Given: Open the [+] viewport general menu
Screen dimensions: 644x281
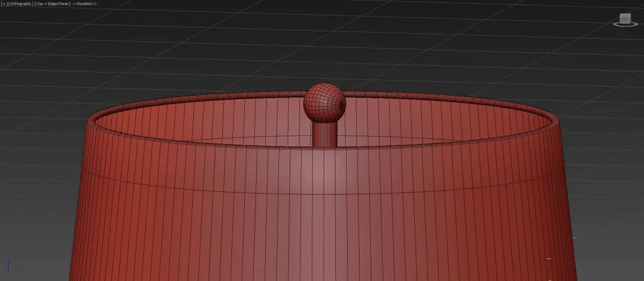Looking at the screenshot, I should (x=4, y=4).
